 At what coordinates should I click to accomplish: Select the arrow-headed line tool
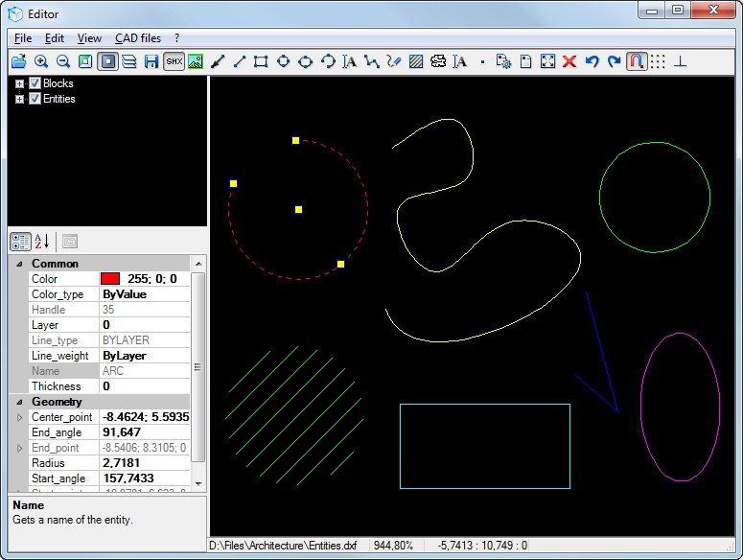pos(218,61)
